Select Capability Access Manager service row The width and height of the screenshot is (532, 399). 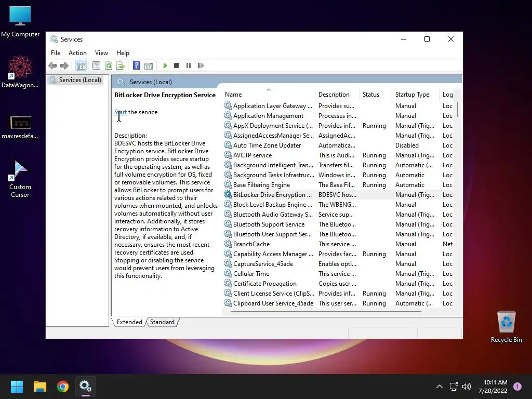(x=338, y=254)
